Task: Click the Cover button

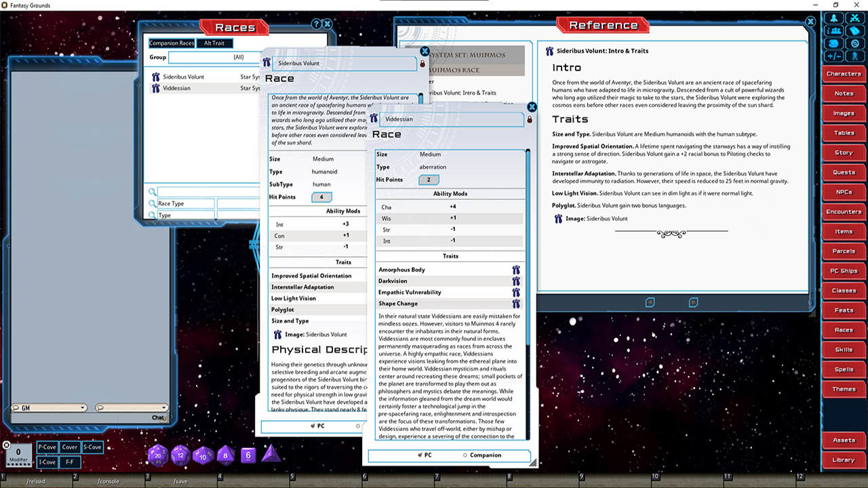Action: coord(70,447)
